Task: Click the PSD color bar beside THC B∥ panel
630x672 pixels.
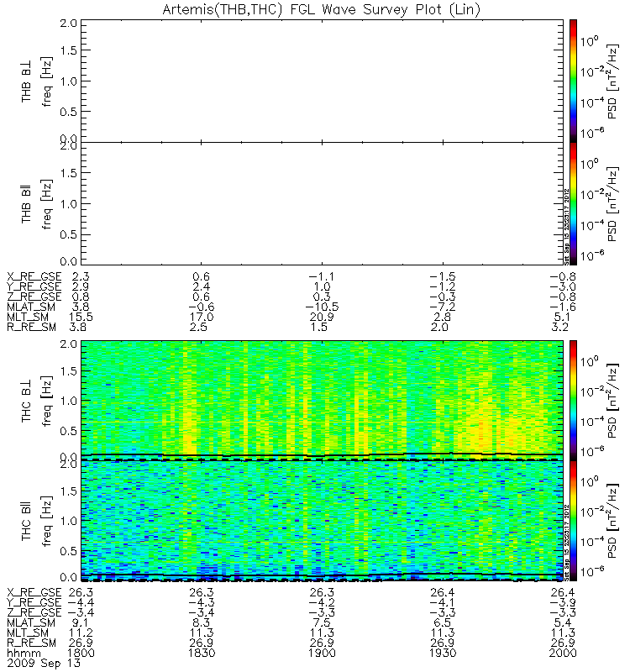Action: pyautogui.click(x=573, y=521)
